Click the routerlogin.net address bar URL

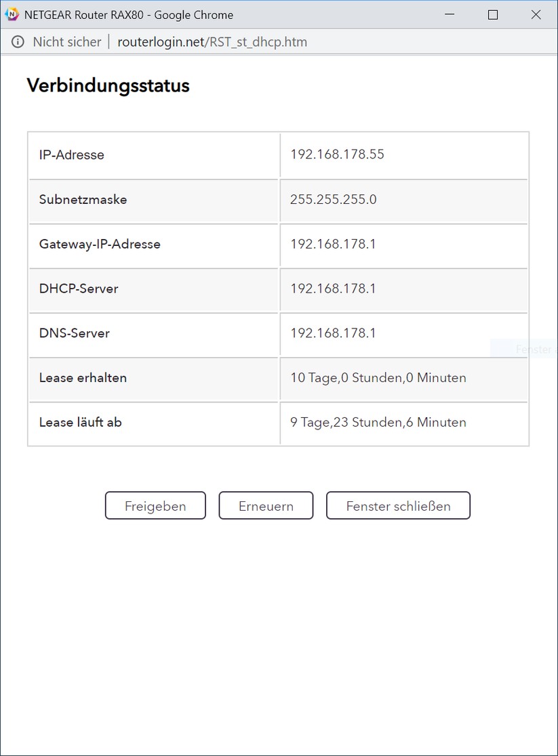point(212,42)
